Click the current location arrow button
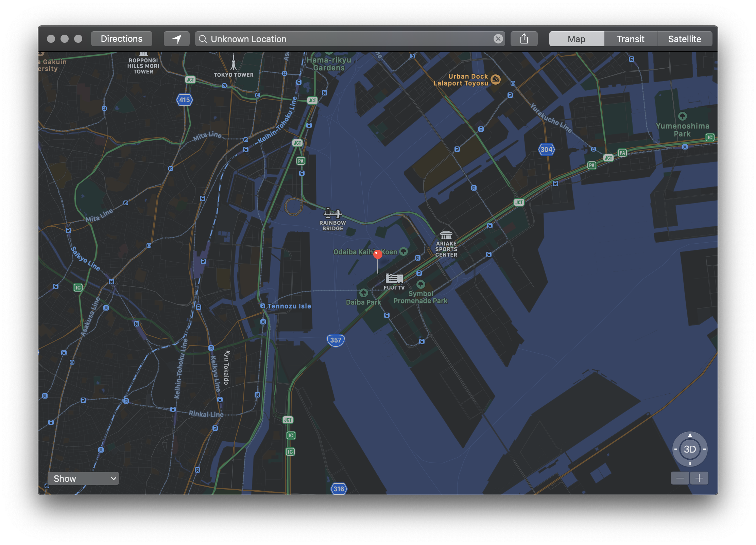The image size is (756, 545). tap(176, 39)
